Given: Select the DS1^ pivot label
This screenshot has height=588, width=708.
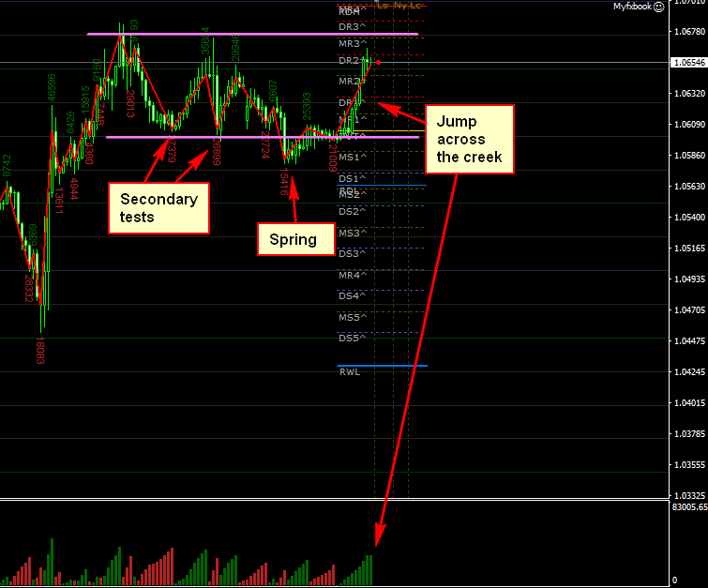Looking at the screenshot, I should (353, 179).
